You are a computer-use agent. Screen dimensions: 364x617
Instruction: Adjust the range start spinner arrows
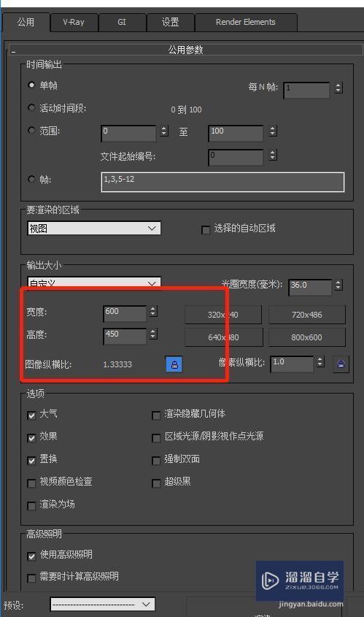164,131
